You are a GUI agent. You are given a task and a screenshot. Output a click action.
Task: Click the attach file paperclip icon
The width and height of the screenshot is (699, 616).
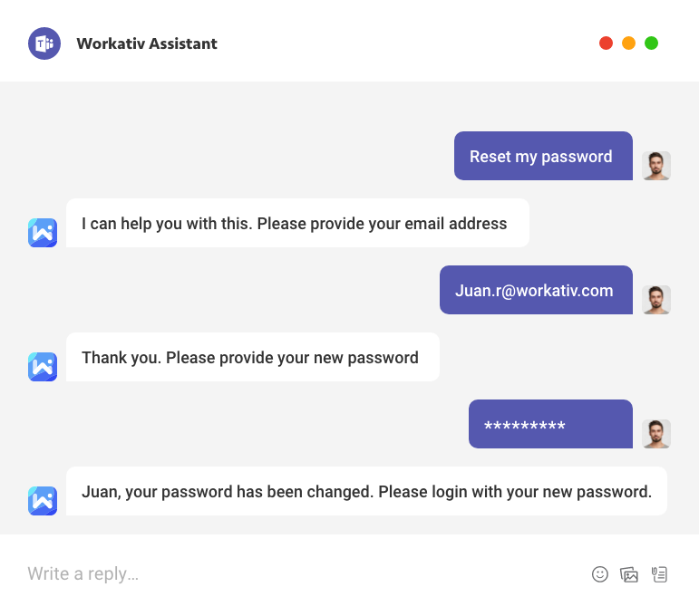pyautogui.click(x=659, y=573)
